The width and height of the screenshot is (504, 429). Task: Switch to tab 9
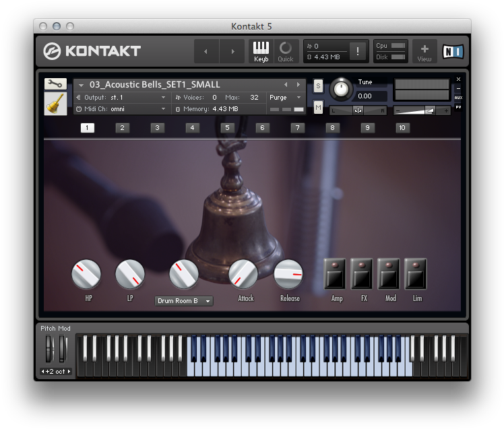pos(367,128)
